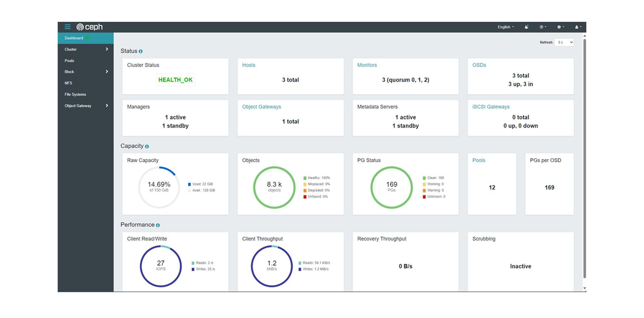
Task: Open the Cluster sidebar item
Action: [86, 49]
